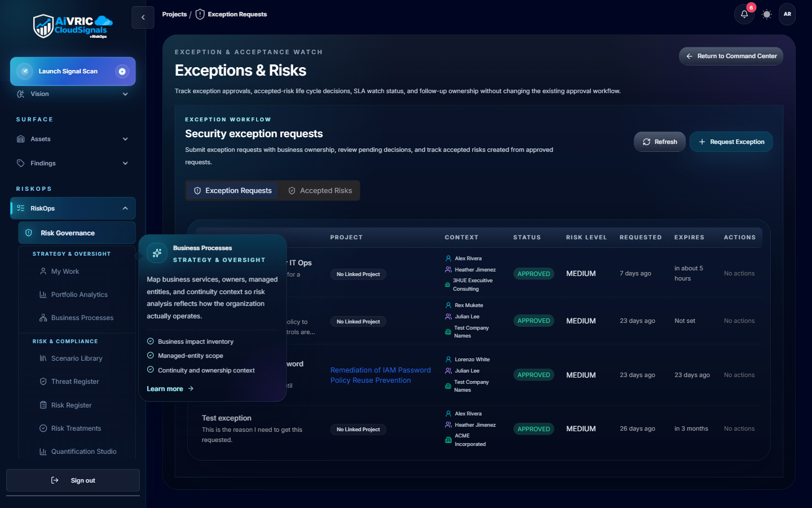Click 'in about 5 hours' expiry value

689,274
